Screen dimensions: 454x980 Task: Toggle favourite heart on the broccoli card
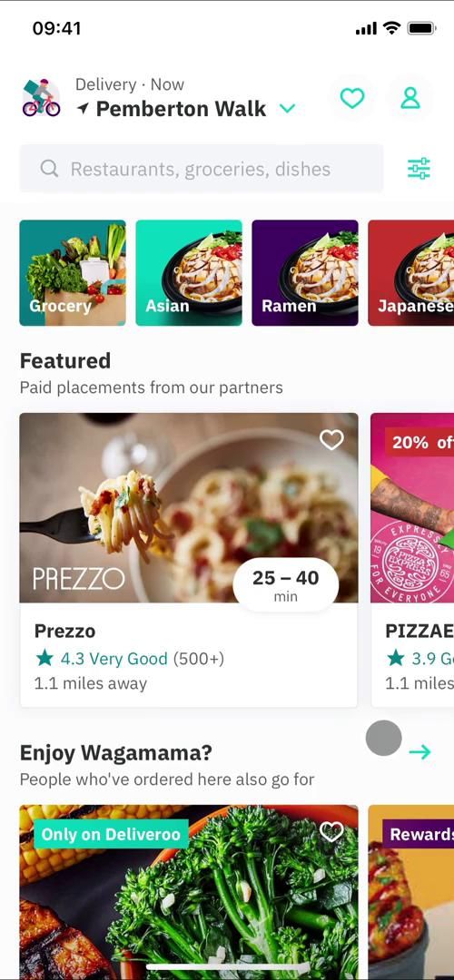(x=331, y=831)
